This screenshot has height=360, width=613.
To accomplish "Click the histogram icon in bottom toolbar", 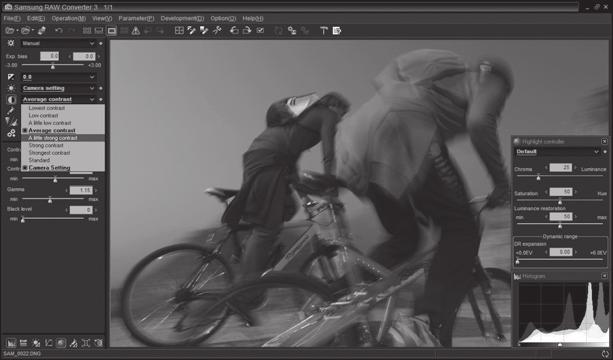I will coord(11,343).
